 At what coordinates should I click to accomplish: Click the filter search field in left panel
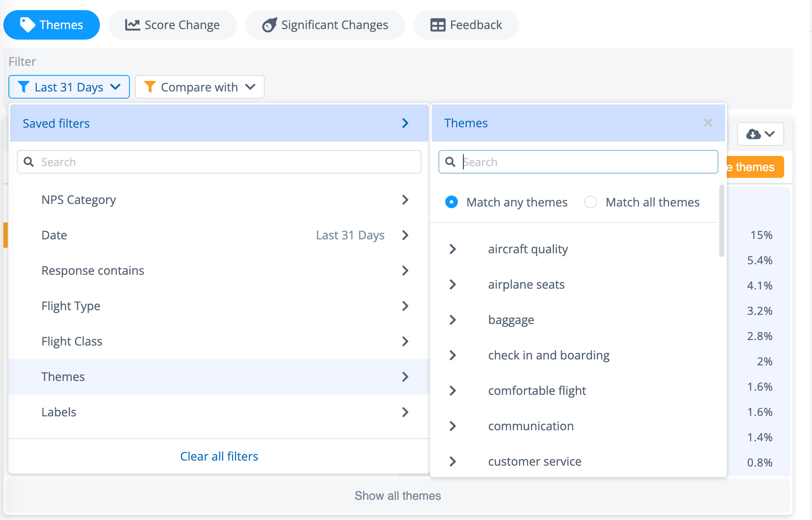(x=219, y=162)
